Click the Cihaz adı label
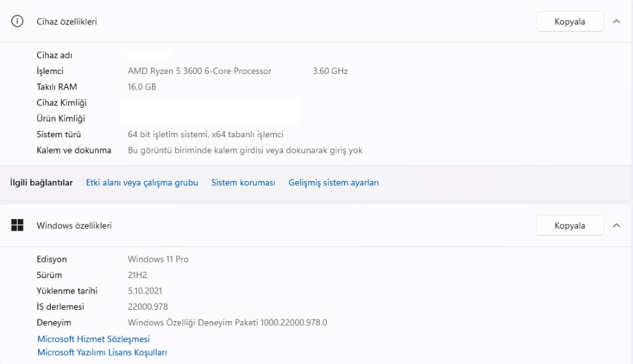Viewport: 633px width, 364px height. click(54, 56)
